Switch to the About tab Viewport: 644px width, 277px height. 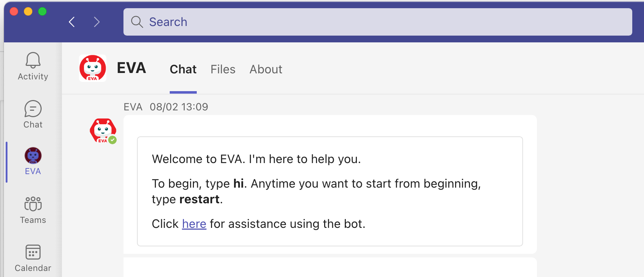pos(266,69)
